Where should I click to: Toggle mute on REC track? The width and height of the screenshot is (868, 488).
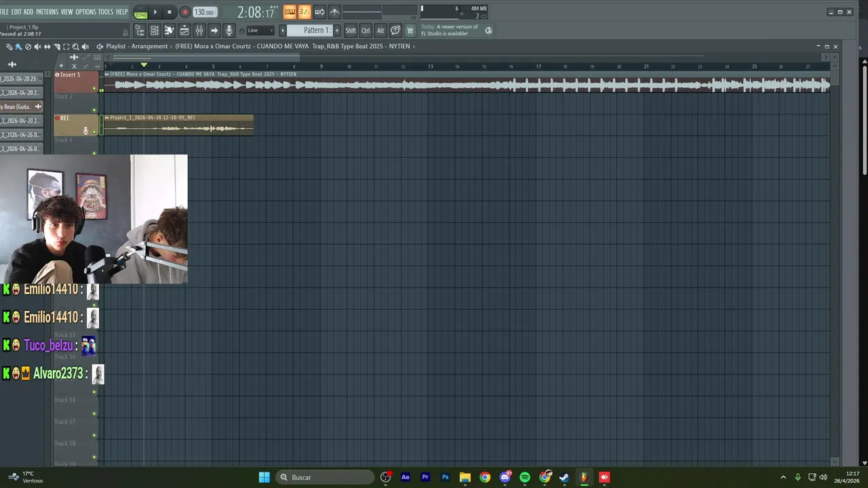94,131
